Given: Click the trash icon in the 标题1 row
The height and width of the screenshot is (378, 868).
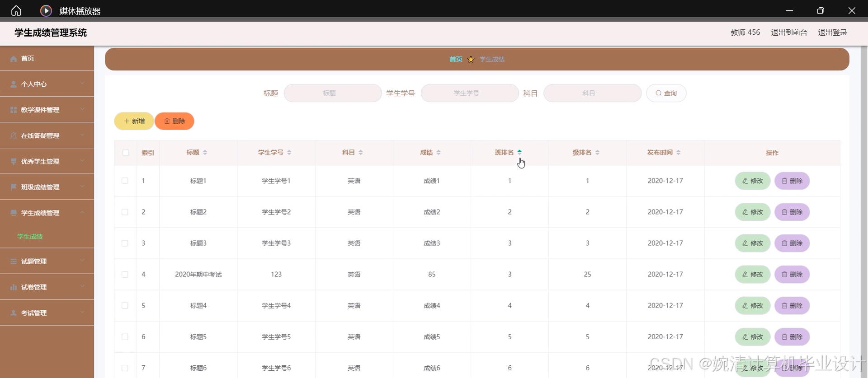Looking at the screenshot, I should pyautogui.click(x=784, y=181).
